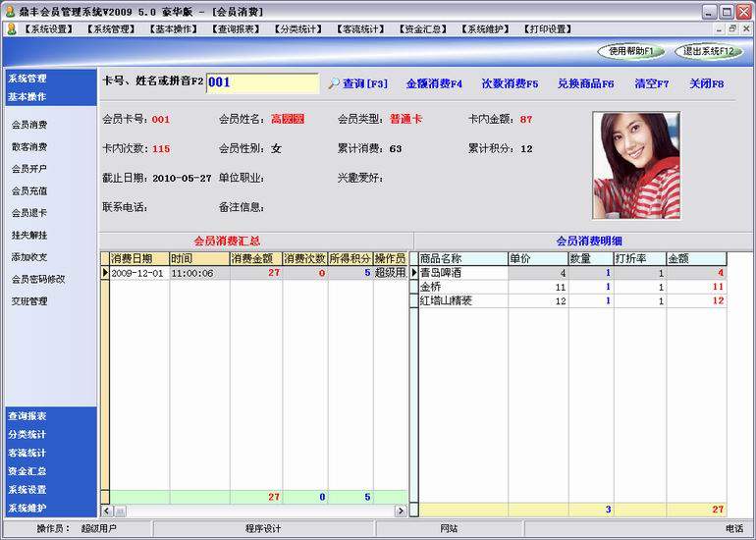Click the 数量 column header
Image resolution: width=756 pixels, height=540 pixels.
[x=591, y=258]
